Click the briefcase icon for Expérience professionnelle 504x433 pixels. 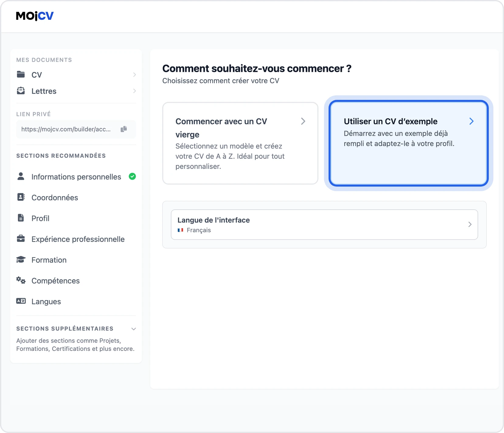pos(21,239)
